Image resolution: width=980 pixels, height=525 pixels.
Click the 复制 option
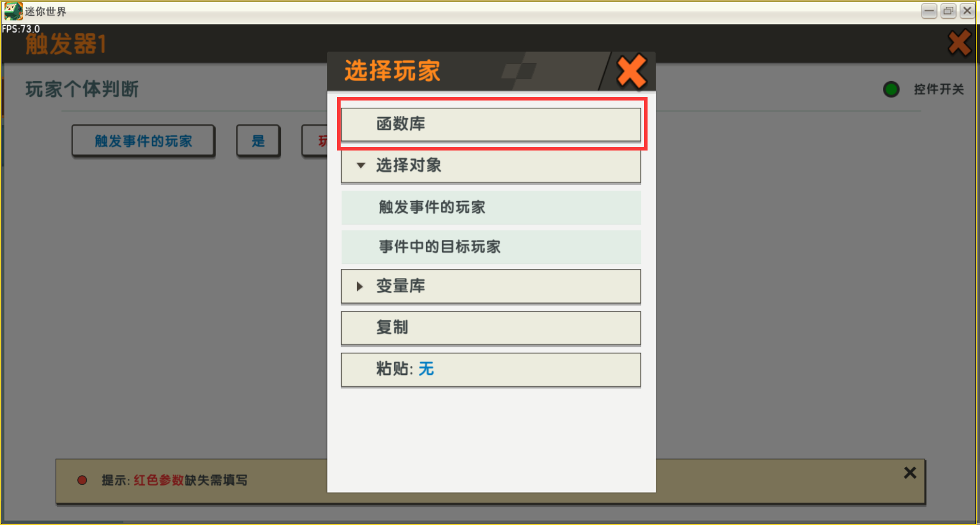click(491, 328)
